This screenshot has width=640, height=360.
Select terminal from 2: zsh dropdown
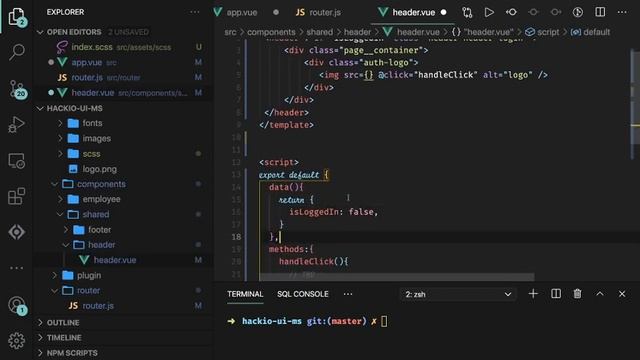(x=458, y=294)
